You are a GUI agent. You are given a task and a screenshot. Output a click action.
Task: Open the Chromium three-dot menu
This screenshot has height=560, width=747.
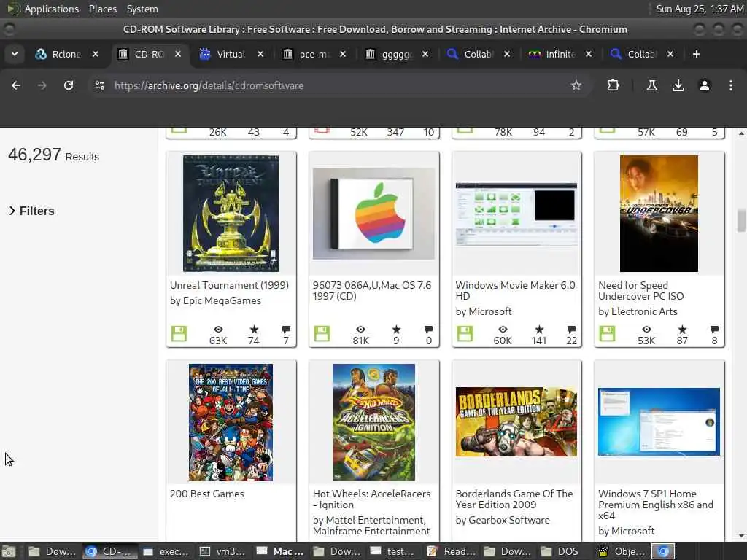[x=731, y=85]
